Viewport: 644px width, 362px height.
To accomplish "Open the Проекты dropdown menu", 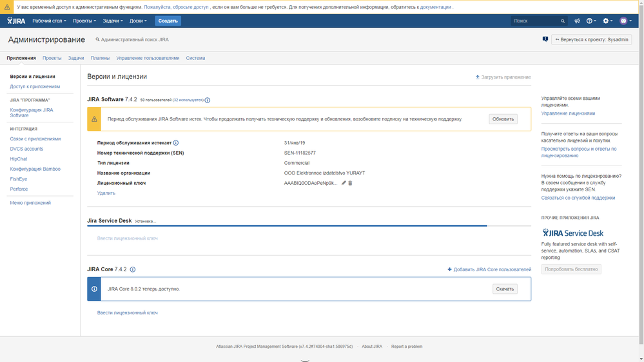I will click(84, 21).
